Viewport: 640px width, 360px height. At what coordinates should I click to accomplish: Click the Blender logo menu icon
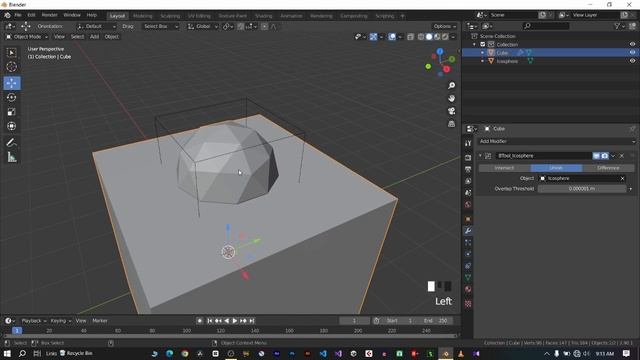(7, 15)
